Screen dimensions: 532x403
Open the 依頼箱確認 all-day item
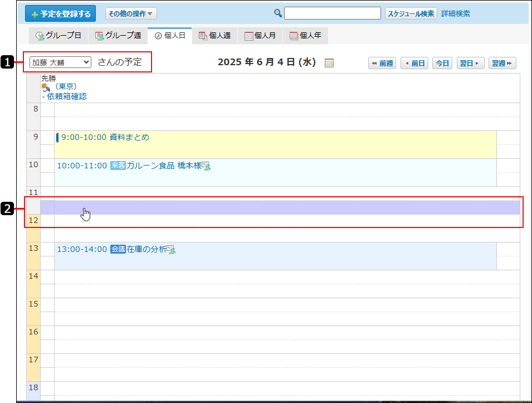pyautogui.click(x=66, y=96)
